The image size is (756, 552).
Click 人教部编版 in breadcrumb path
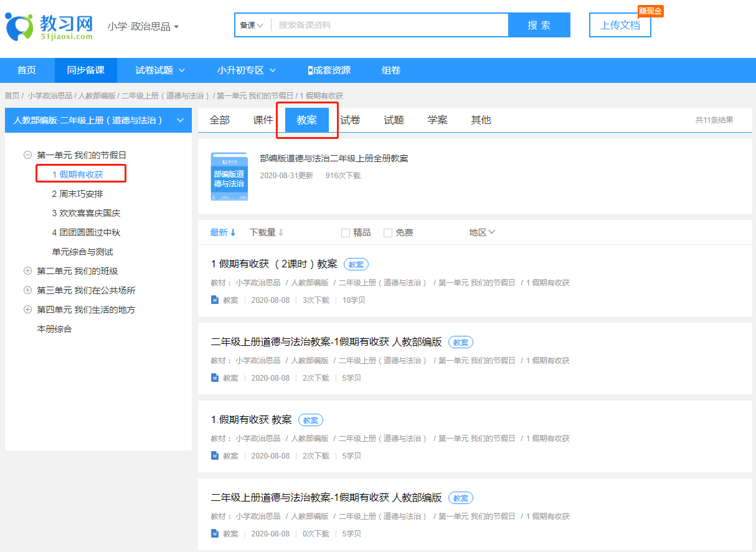(97, 96)
